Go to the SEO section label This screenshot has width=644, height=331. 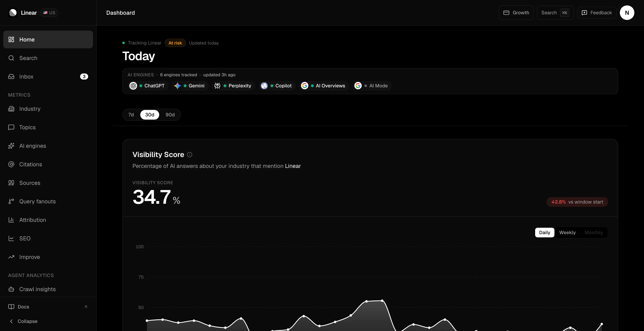click(x=25, y=238)
